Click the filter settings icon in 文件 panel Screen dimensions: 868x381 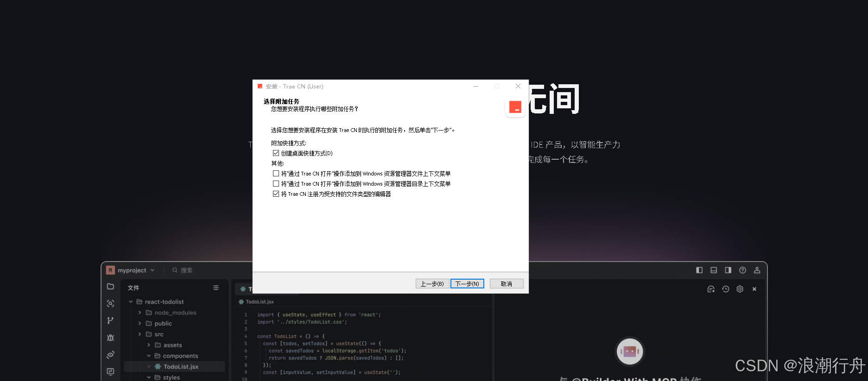(x=216, y=287)
